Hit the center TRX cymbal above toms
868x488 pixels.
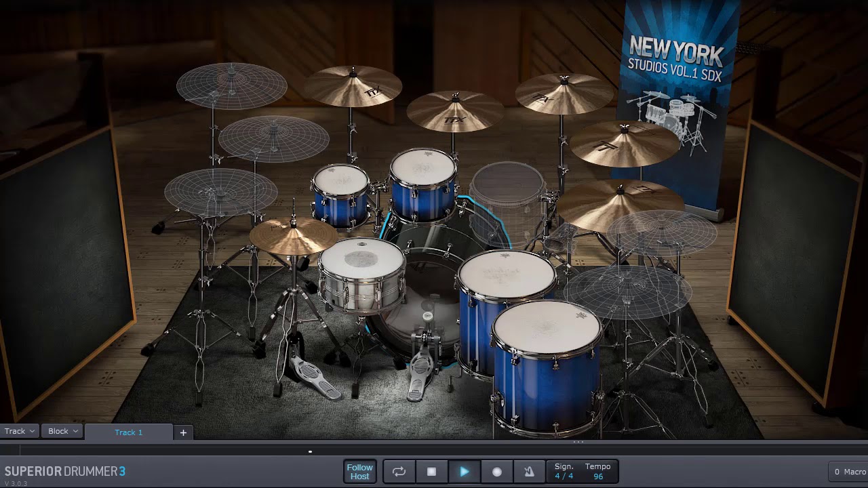(x=456, y=110)
